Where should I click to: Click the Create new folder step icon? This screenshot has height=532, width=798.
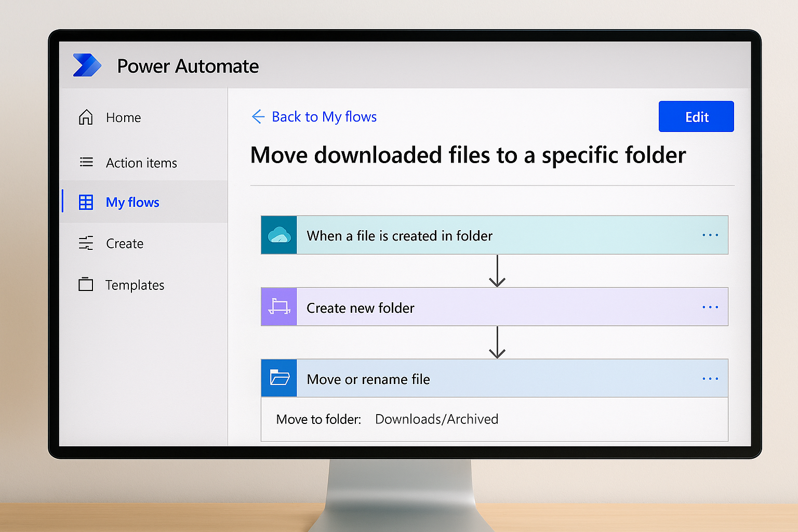(279, 307)
